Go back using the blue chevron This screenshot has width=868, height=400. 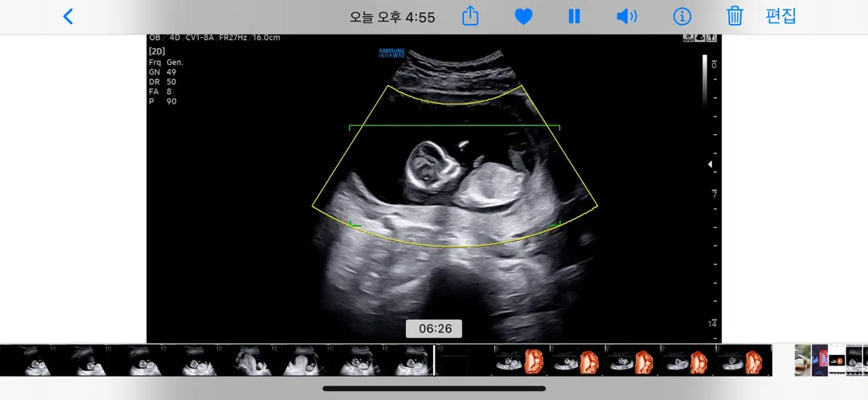coord(68,17)
